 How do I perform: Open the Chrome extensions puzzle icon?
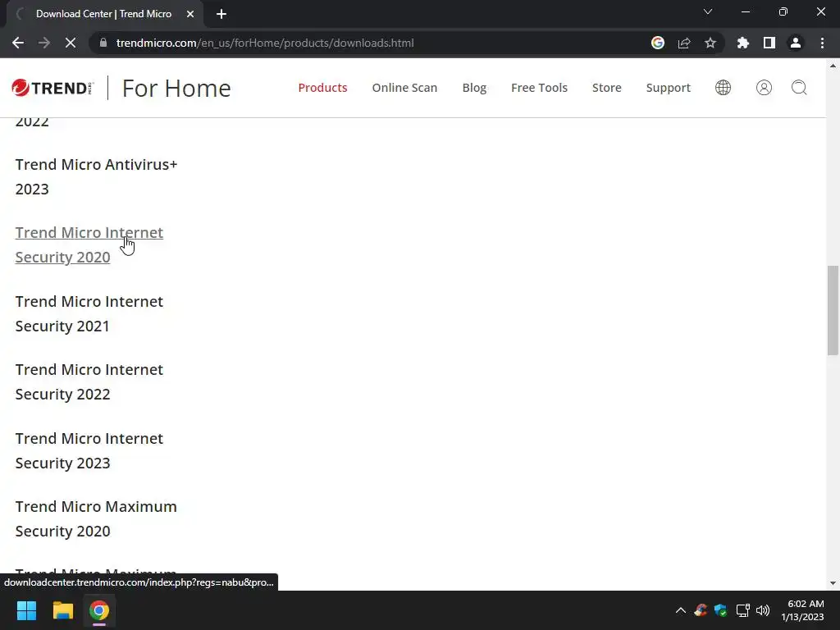click(742, 43)
